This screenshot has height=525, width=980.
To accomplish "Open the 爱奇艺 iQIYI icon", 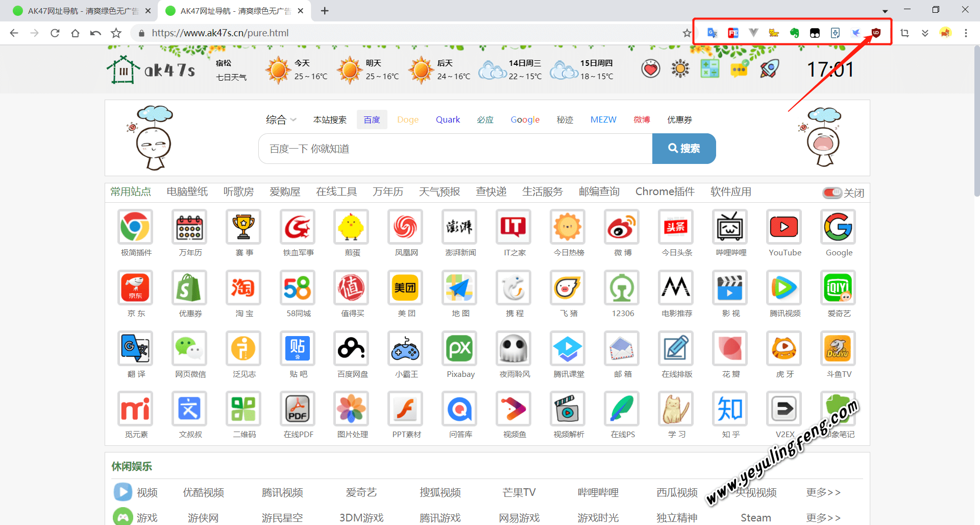I will click(838, 288).
